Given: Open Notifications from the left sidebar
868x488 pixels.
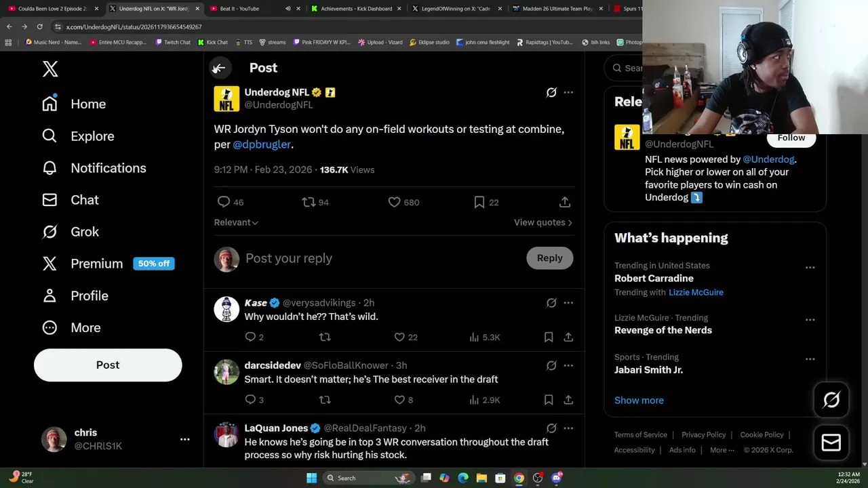Looking at the screenshot, I should pyautogui.click(x=94, y=168).
